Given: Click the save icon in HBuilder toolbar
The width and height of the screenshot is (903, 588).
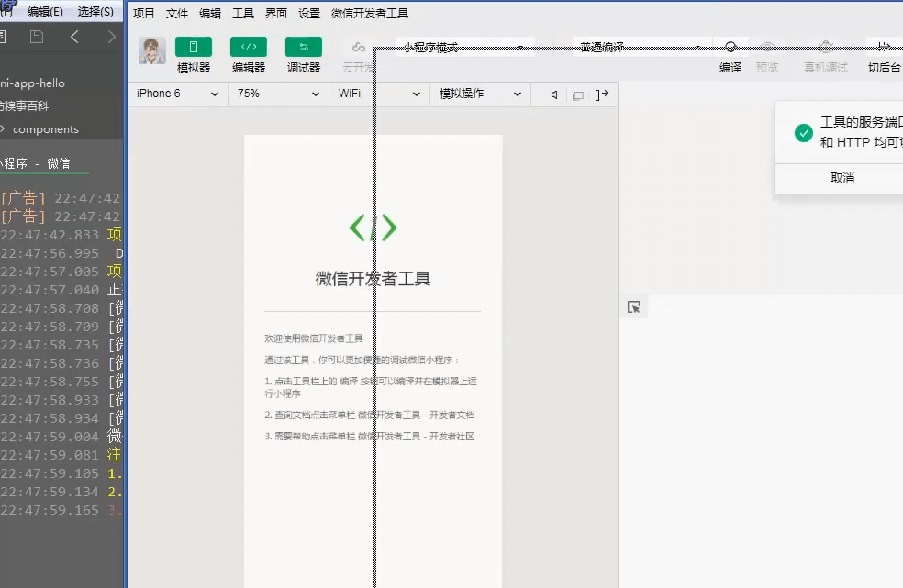Looking at the screenshot, I should point(37,37).
